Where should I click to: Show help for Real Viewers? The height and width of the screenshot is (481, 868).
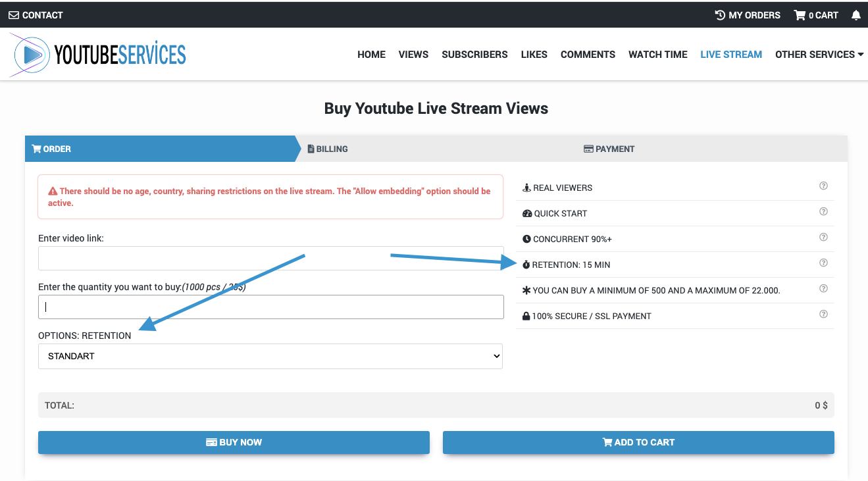click(x=823, y=186)
